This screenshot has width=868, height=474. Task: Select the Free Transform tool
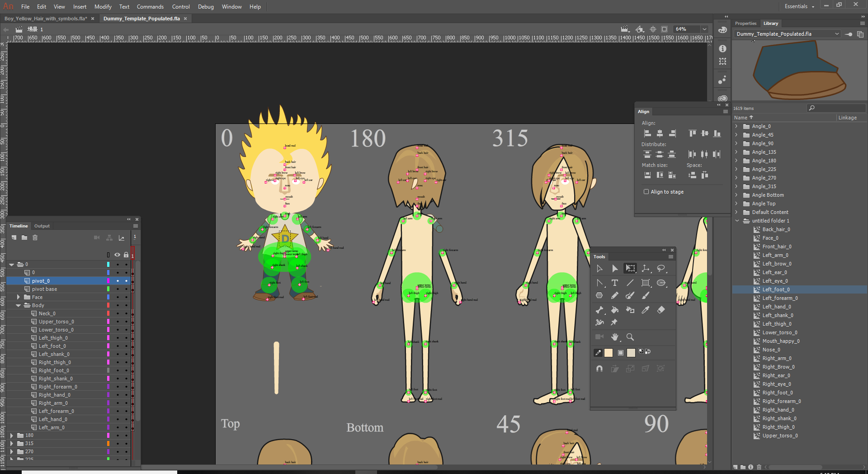pyautogui.click(x=630, y=269)
